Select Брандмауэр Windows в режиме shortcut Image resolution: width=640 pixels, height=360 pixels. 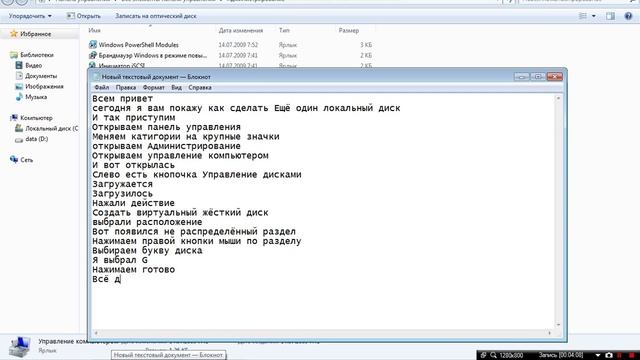(x=153, y=55)
